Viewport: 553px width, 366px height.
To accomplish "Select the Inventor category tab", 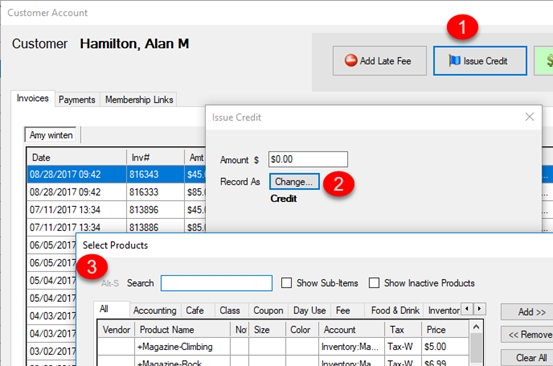I will pos(443,310).
